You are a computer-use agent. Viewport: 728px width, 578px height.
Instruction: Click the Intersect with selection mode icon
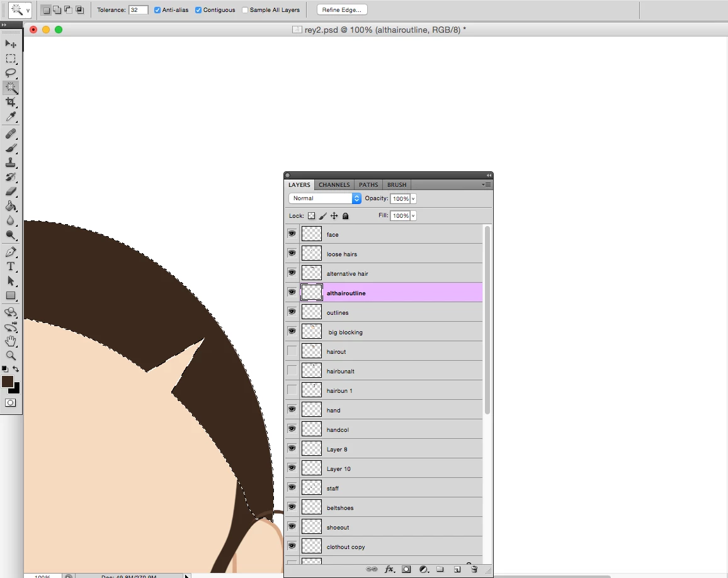click(79, 9)
